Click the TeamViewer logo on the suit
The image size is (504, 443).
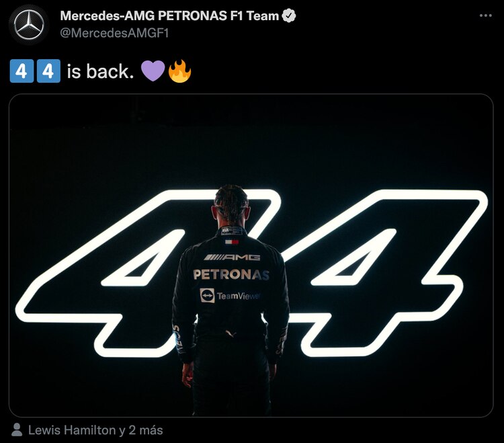pyautogui.click(x=230, y=295)
